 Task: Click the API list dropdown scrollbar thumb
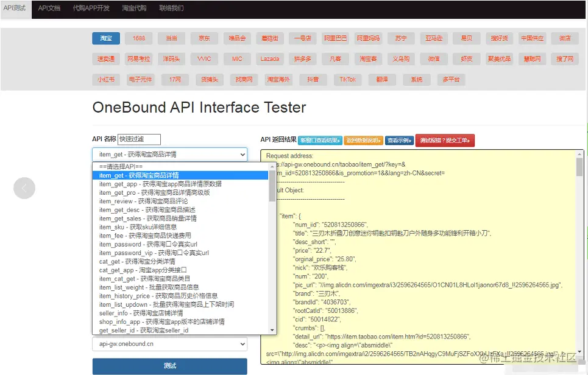272,186
